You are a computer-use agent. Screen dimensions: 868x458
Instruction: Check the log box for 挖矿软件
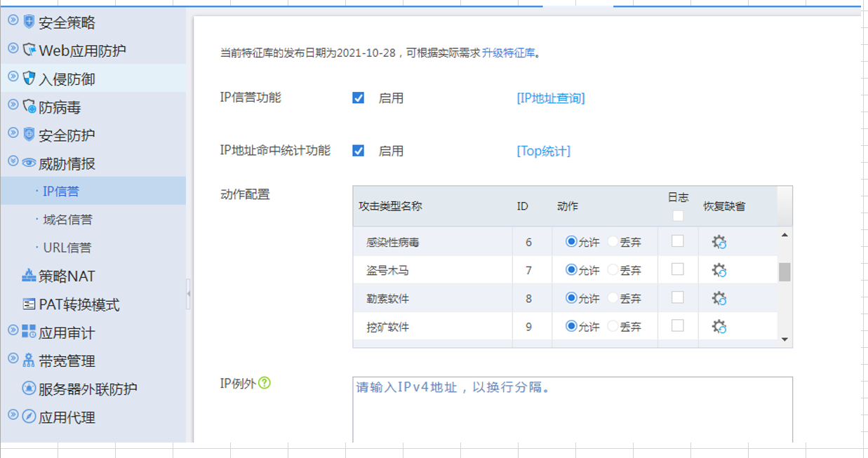coord(678,325)
